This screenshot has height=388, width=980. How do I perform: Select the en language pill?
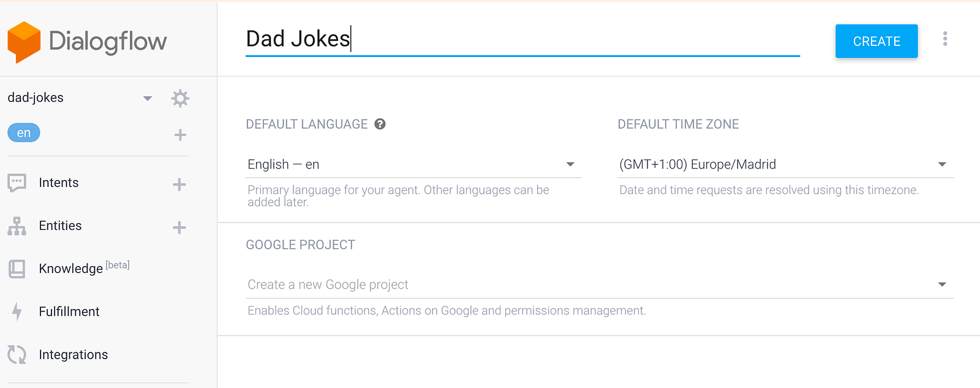[24, 133]
